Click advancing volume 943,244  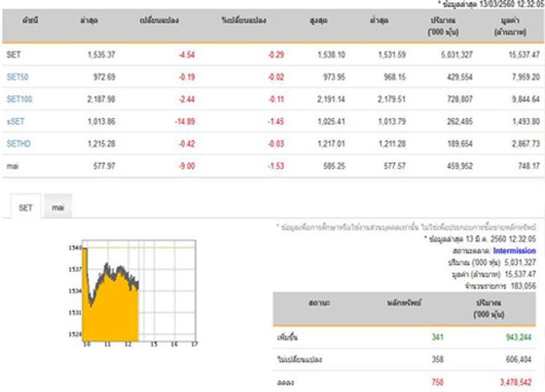[x=519, y=337]
